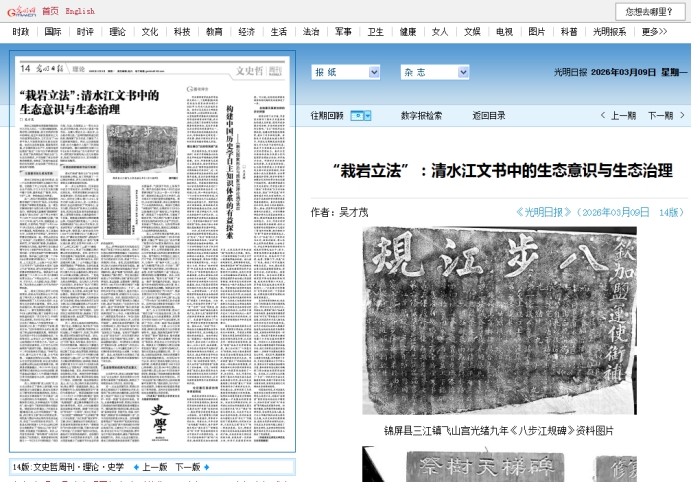Select 科技 in the navigation bar
692x482 pixels.
181,32
